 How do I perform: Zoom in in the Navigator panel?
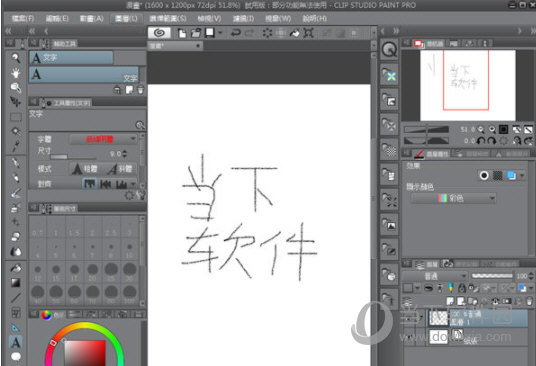492,130
